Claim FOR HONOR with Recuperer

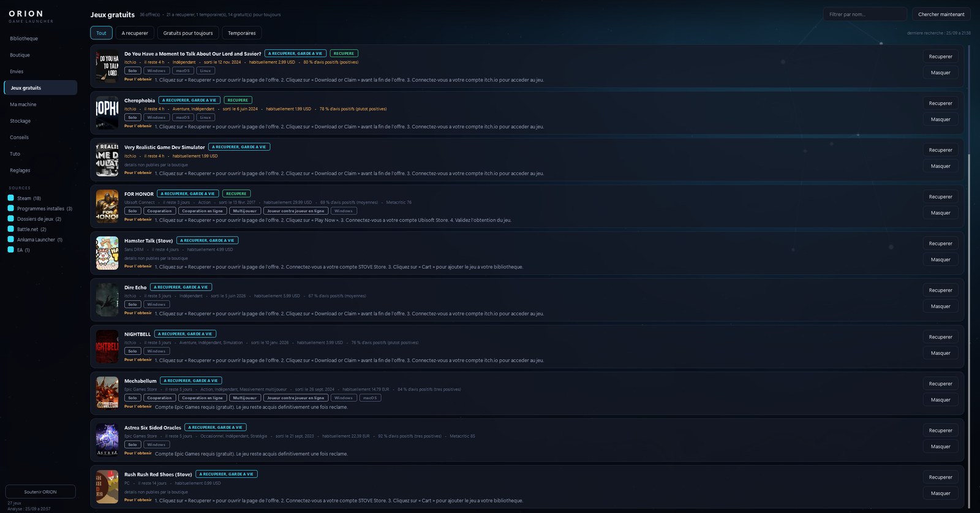pyautogui.click(x=940, y=197)
